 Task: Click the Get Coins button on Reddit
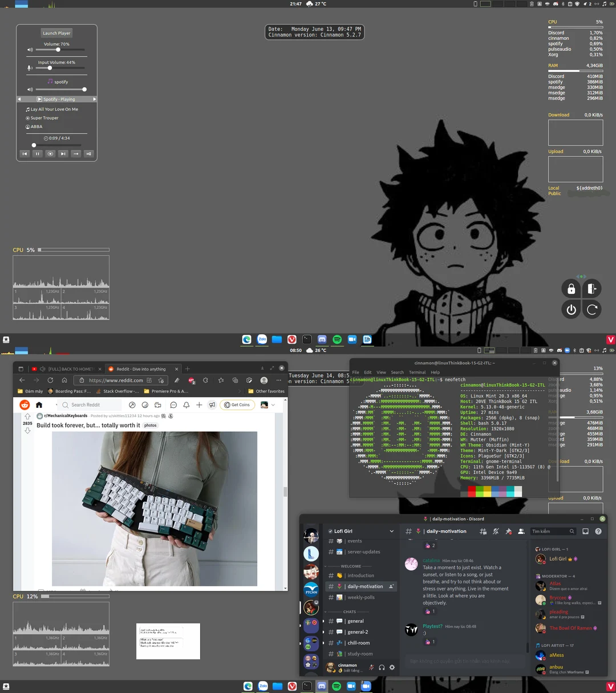pyautogui.click(x=237, y=404)
